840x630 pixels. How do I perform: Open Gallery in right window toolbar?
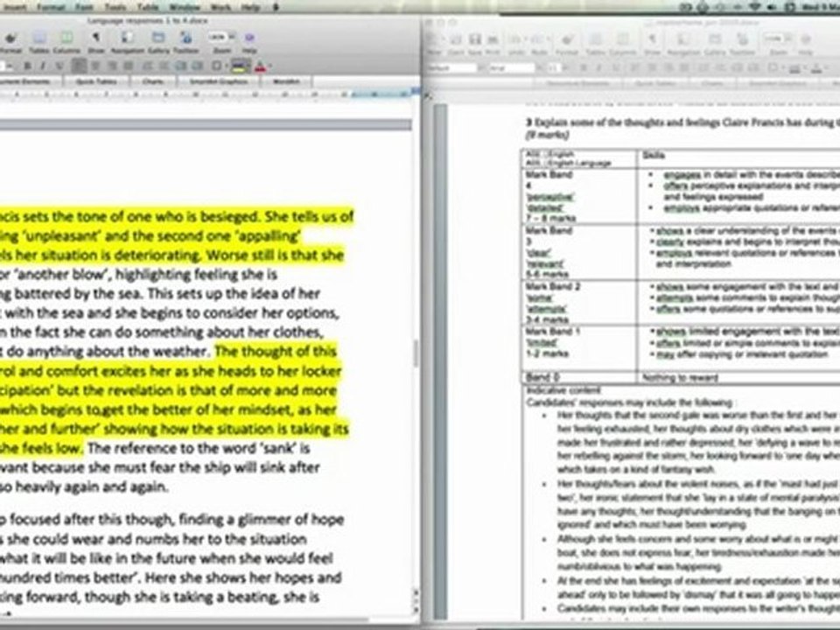[715, 39]
